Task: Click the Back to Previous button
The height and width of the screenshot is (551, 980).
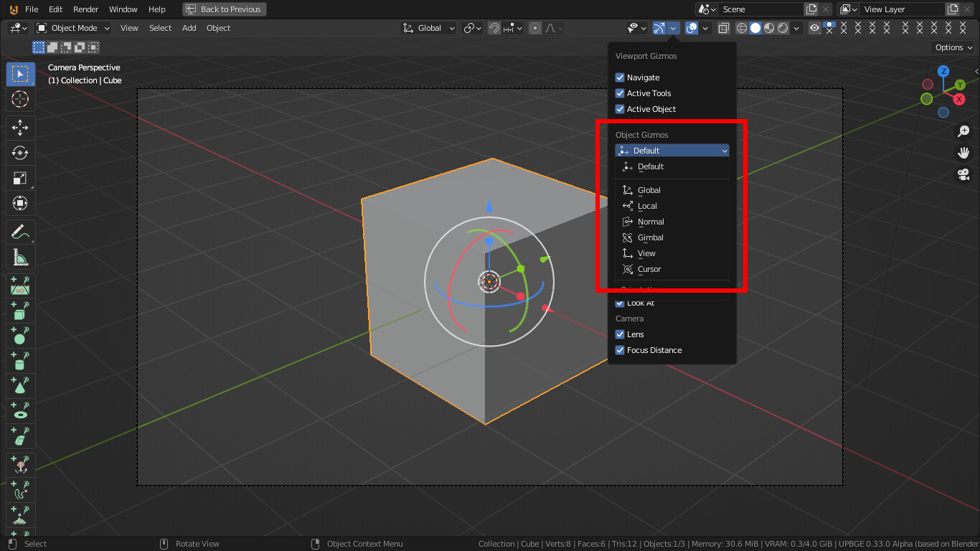Action: 225,9
